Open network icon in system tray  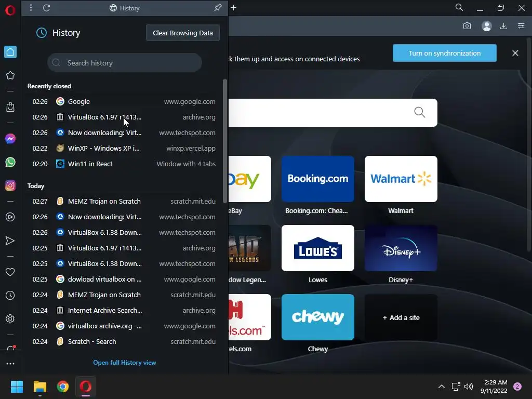pos(456,387)
